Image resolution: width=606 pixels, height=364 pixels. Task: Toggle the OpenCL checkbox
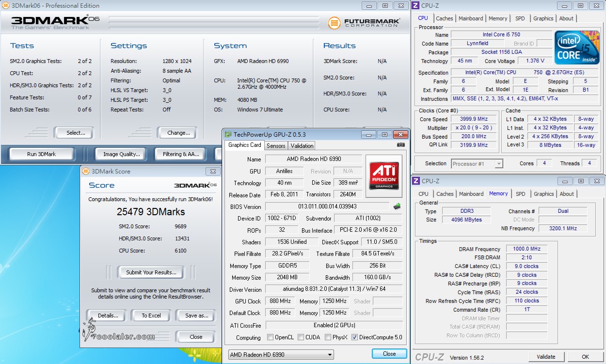coord(271,337)
